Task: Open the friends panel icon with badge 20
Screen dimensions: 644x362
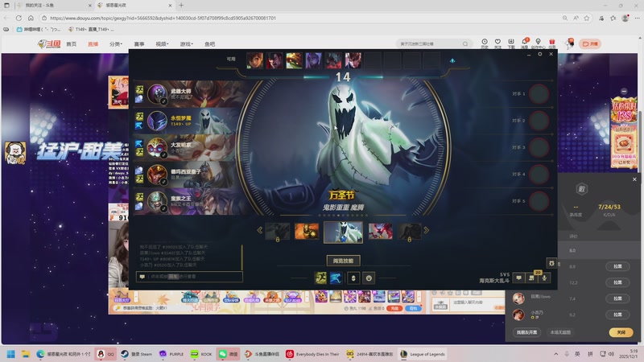Action: pyautogui.click(x=531, y=278)
